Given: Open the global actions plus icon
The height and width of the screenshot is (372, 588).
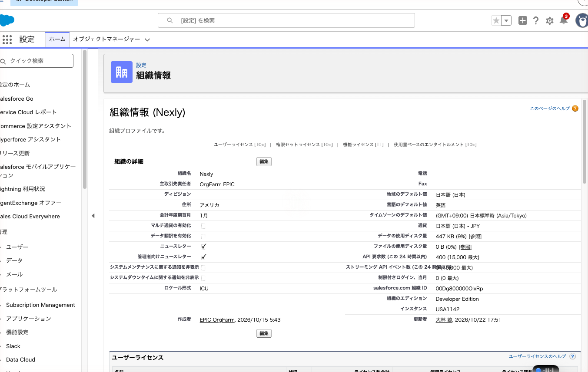Looking at the screenshot, I should coord(523,20).
